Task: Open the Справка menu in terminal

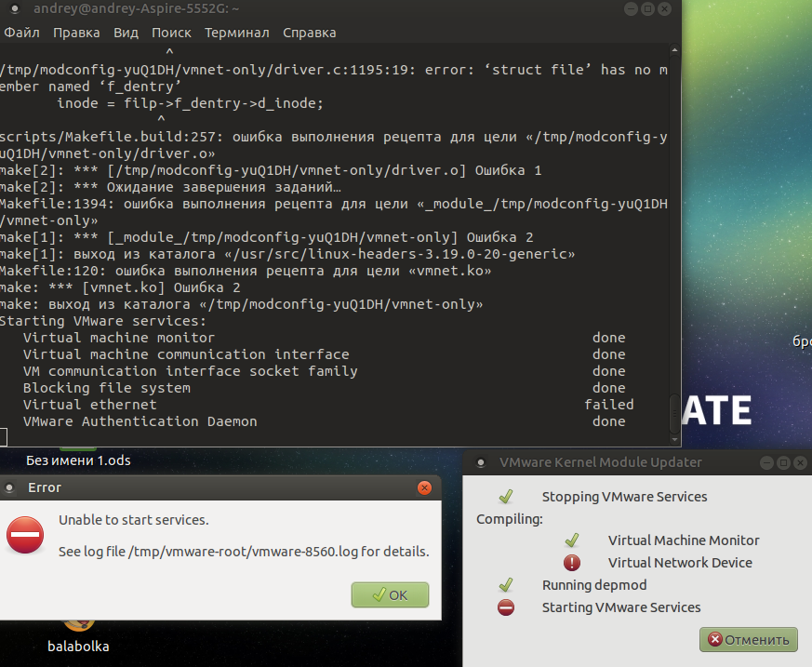Action: pyautogui.click(x=309, y=33)
